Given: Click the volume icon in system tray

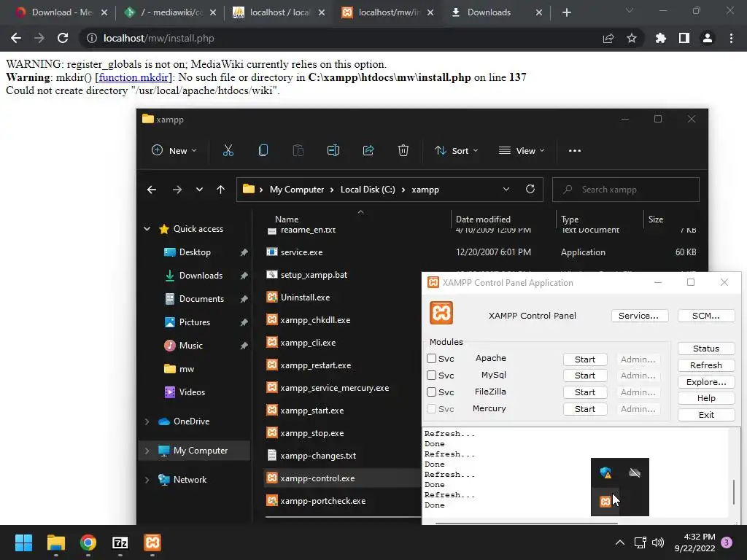Looking at the screenshot, I should point(658,542).
